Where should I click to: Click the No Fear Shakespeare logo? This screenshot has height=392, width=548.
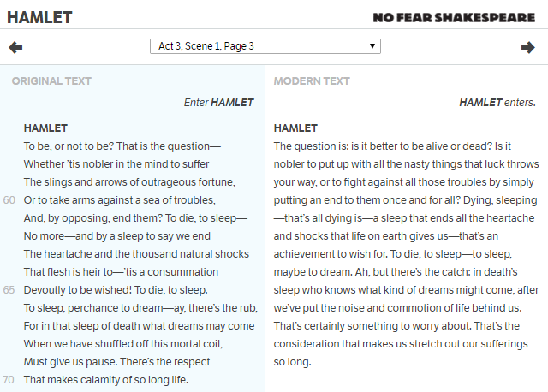(x=454, y=17)
